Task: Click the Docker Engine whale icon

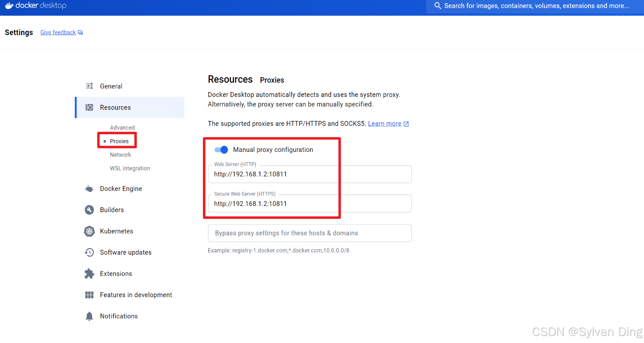Action: 89,189
